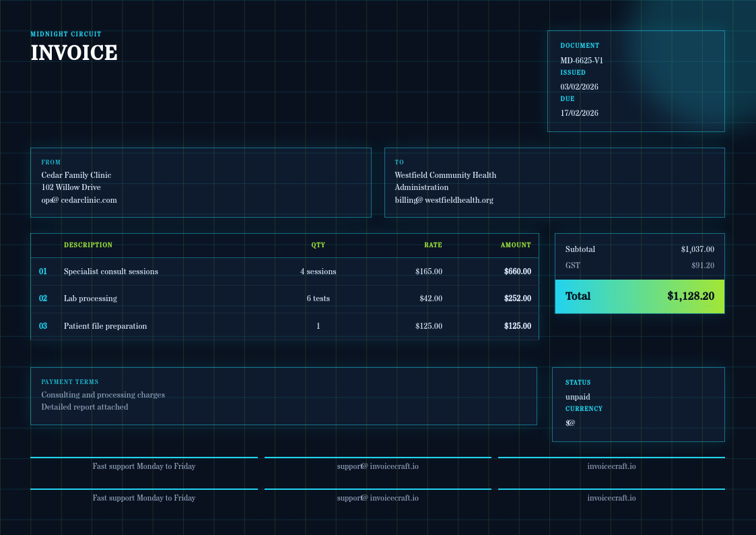Viewport: 756px width, 535px height.
Task: Select line number 01
Action: 43,271
